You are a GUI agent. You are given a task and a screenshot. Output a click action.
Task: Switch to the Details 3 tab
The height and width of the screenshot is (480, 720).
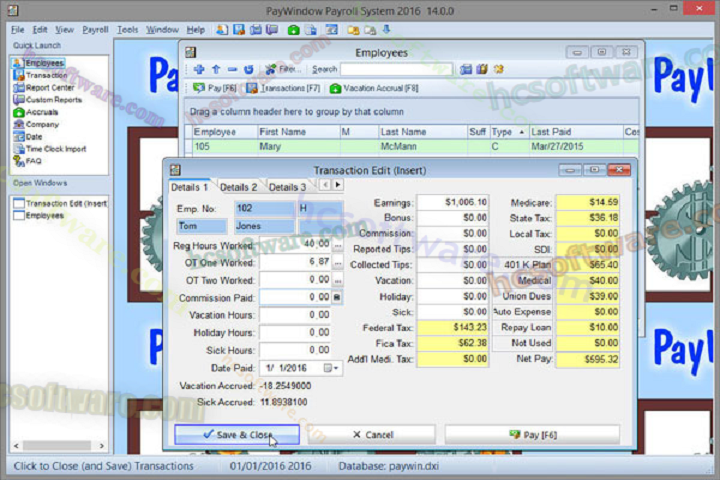point(287,187)
